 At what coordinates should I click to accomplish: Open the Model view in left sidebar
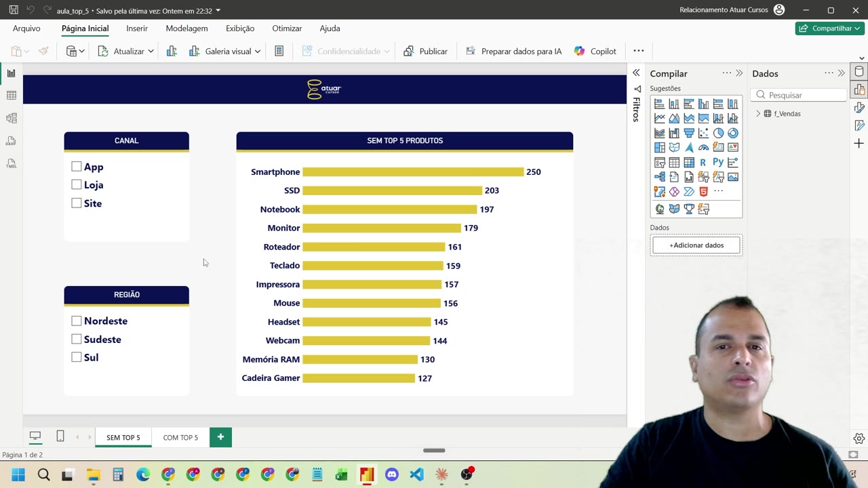pos(12,118)
